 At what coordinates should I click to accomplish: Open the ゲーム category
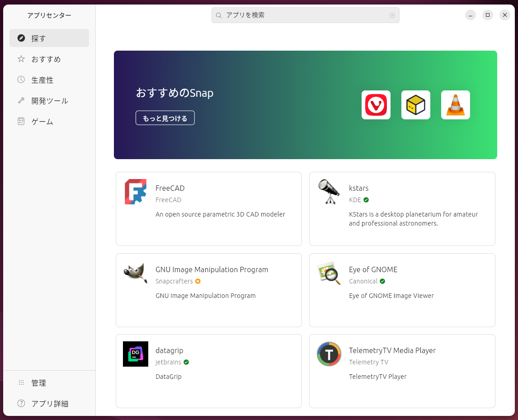[x=49, y=121]
